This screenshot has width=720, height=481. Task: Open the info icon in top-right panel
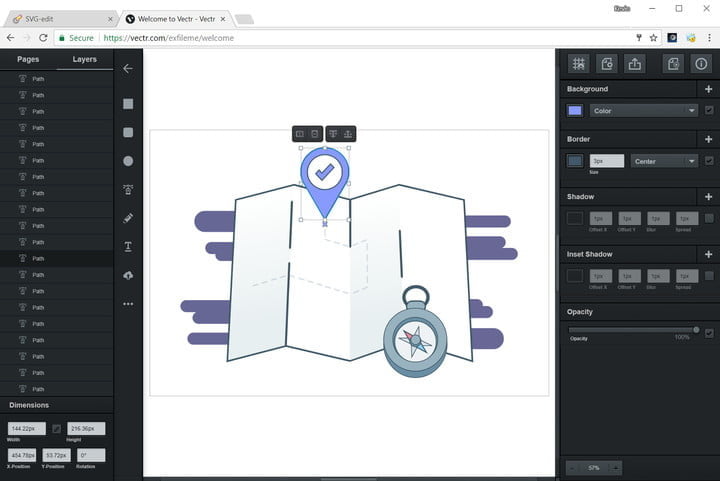click(700, 64)
